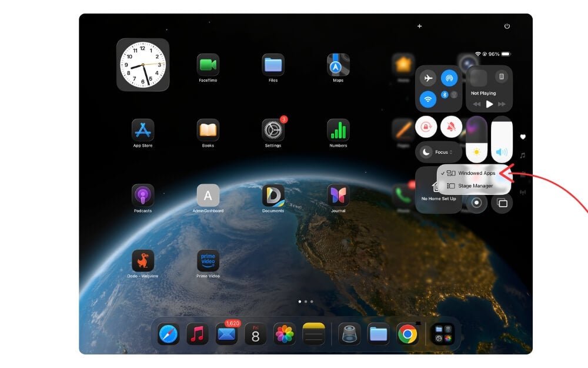Open the Notes app in dock
The width and height of the screenshot is (588, 368).
point(313,334)
